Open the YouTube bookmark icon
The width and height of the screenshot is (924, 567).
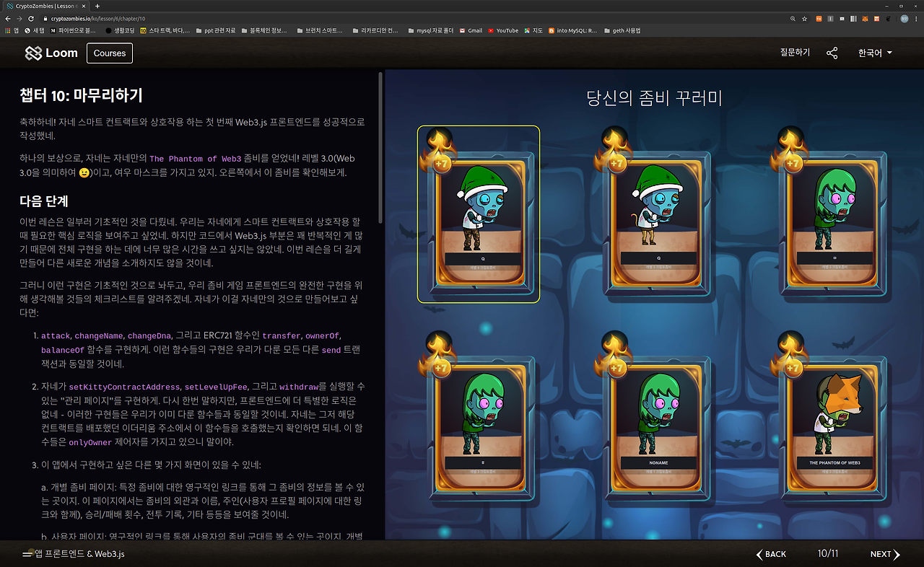point(492,30)
